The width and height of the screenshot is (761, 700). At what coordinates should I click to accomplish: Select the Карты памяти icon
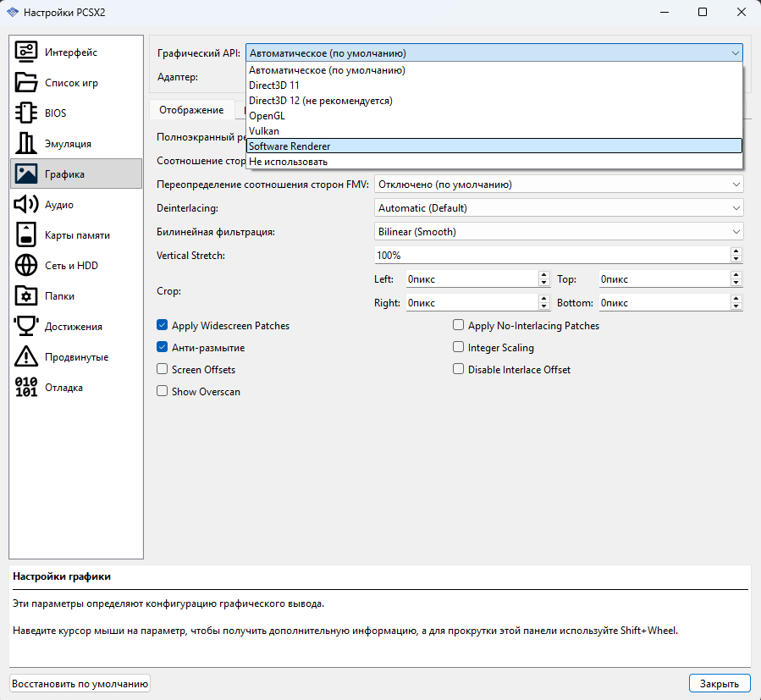coord(26,235)
